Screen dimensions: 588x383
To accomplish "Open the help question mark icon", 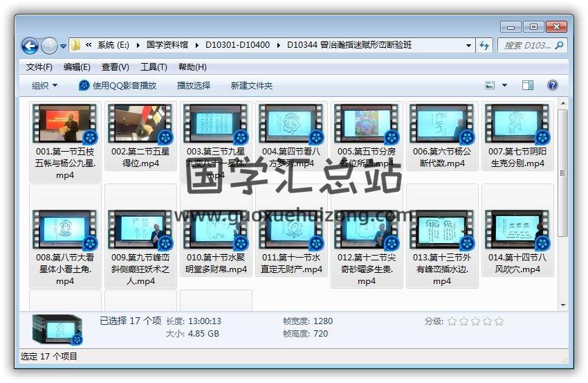I will 552,85.
